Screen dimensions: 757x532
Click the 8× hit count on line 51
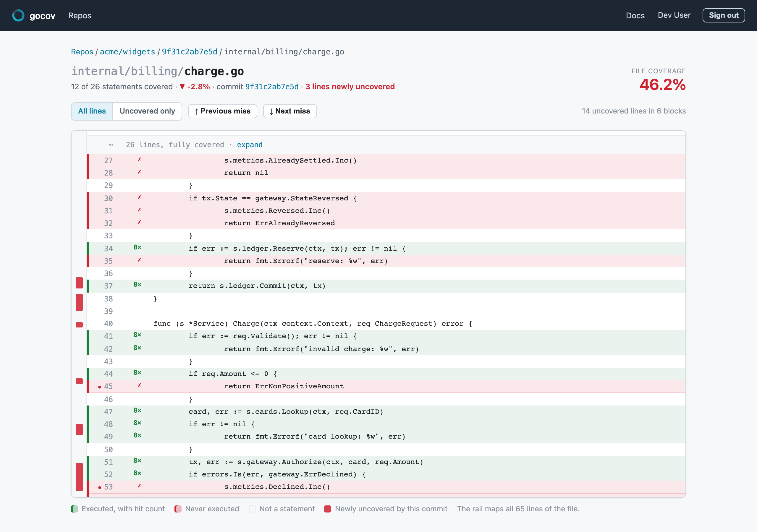[137, 461]
